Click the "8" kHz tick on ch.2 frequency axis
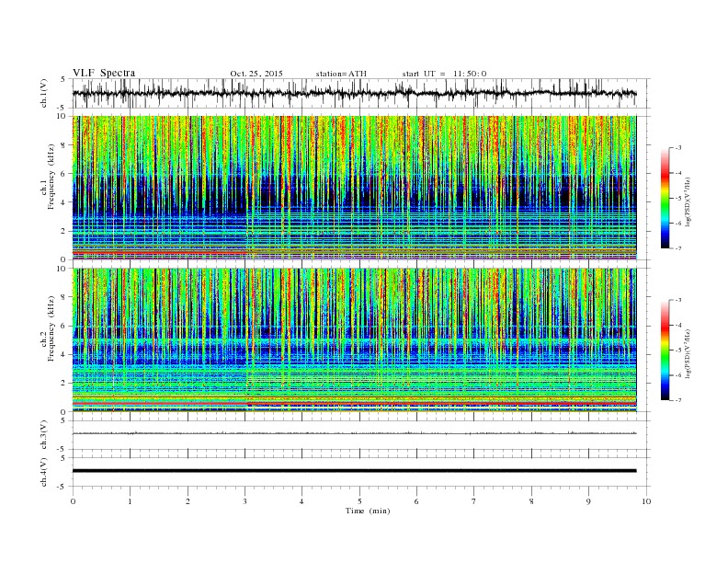The height and width of the screenshot is (563, 728). point(64,297)
